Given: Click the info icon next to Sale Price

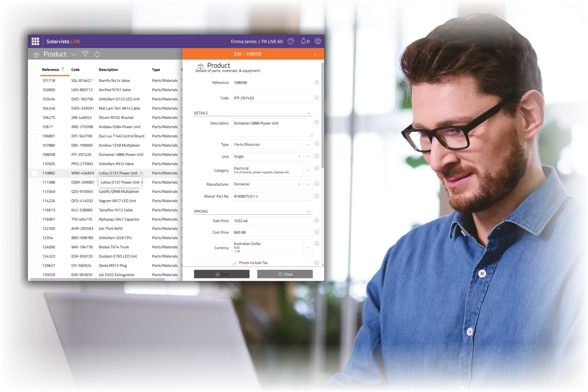Looking at the screenshot, I should coord(316,220).
